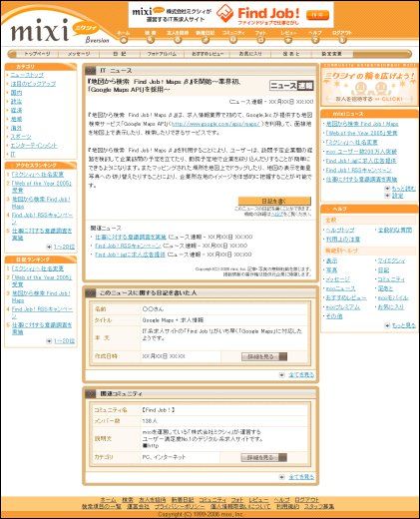The width and height of the screenshot is (420, 519).
Task: Click mixiプレミアム link in ヘルプ panel
Action: coord(342,307)
